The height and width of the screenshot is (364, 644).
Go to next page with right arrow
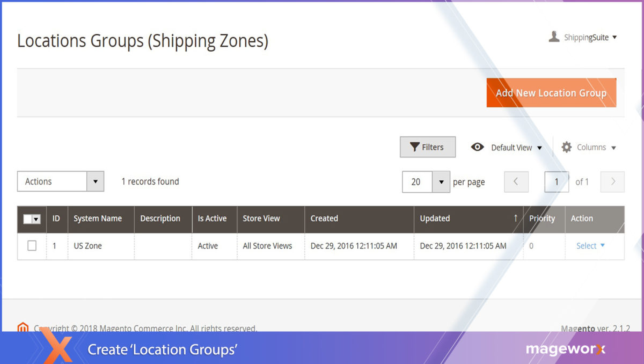pos(612,181)
